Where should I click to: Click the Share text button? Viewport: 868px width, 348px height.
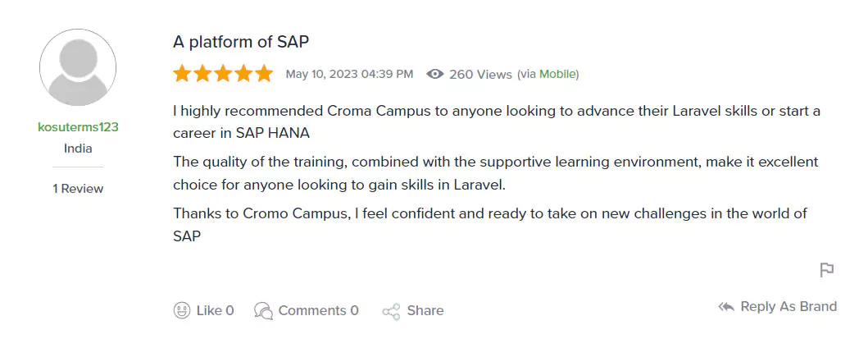pos(425,310)
